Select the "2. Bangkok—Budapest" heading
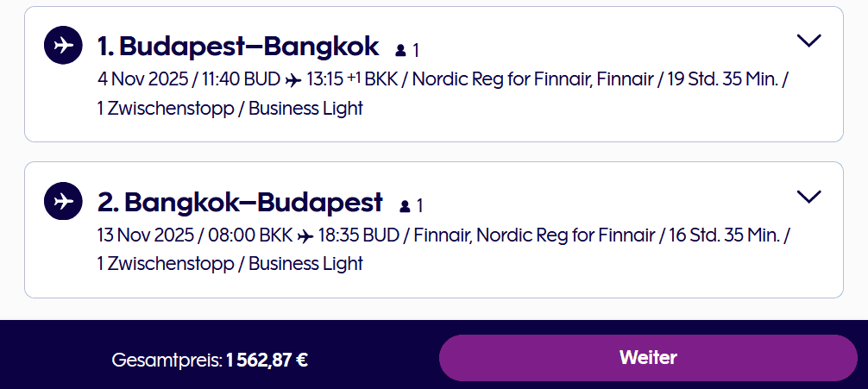The height and width of the screenshot is (389, 868). point(240,202)
